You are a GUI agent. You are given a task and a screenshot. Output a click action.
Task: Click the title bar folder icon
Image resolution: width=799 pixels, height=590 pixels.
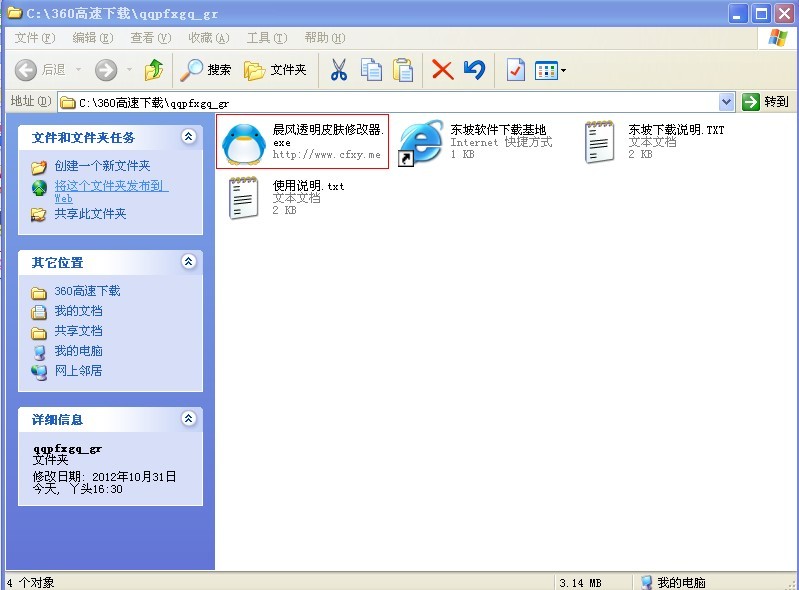point(14,13)
